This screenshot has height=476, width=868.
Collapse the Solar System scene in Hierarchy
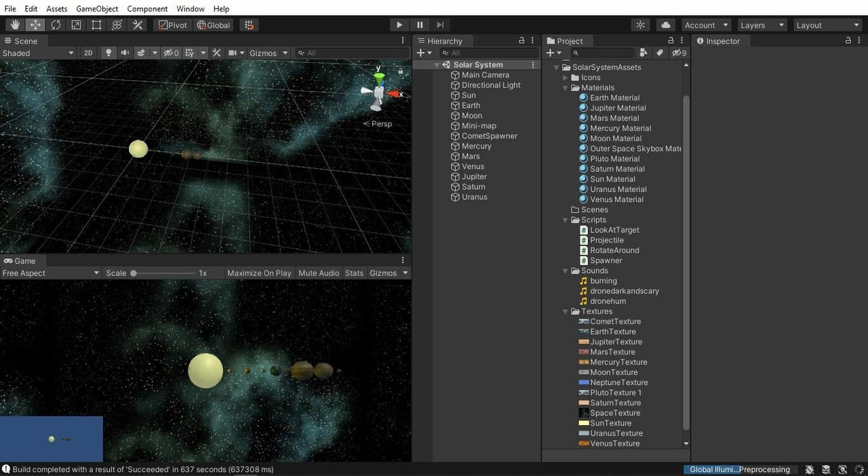tap(437, 65)
